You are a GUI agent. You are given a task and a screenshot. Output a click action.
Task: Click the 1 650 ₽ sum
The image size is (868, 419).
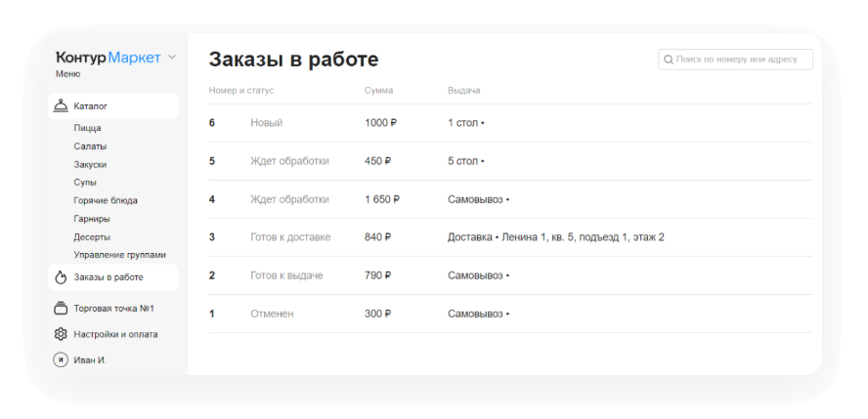[382, 199]
